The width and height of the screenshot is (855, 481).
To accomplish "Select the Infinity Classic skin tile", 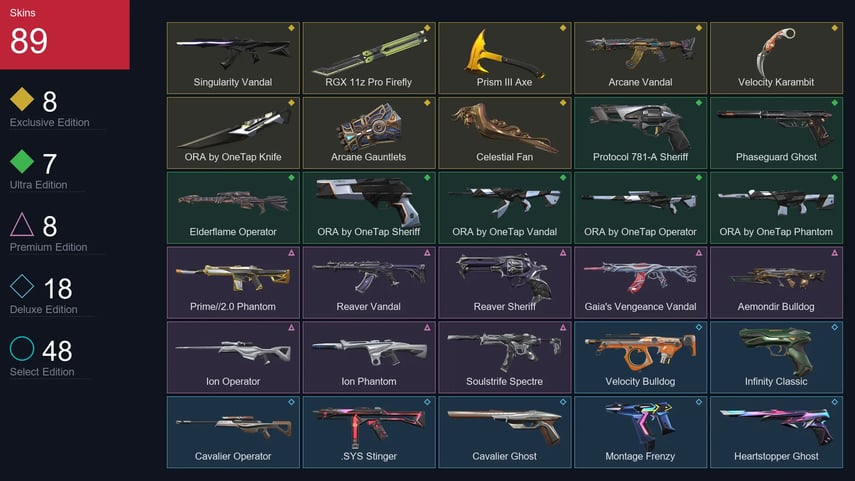I will click(776, 357).
